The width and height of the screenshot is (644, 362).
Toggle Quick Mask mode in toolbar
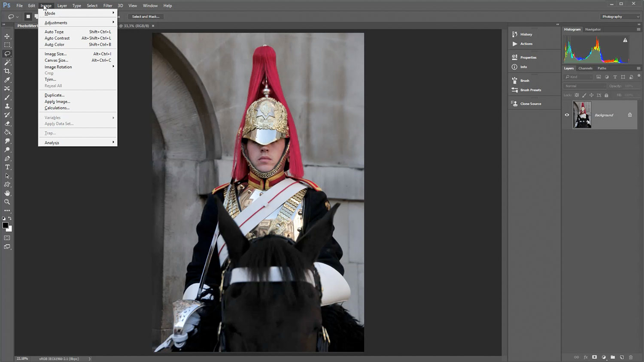[7, 238]
